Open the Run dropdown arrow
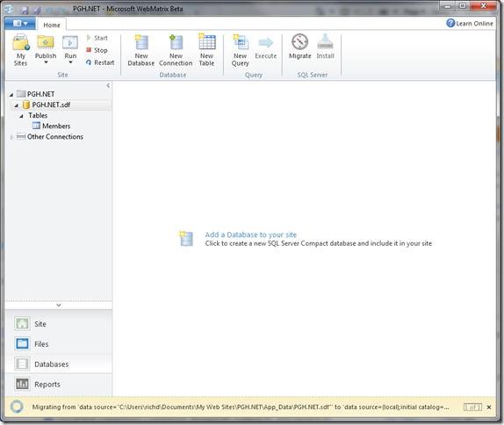The height and width of the screenshot is (425, 504). (70, 62)
